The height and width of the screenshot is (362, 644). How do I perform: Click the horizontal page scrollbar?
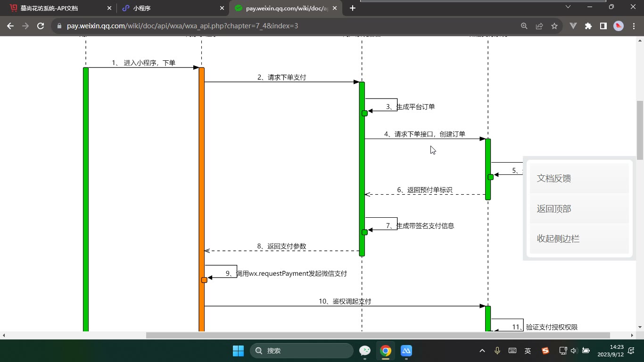click(x=378, y=336)
